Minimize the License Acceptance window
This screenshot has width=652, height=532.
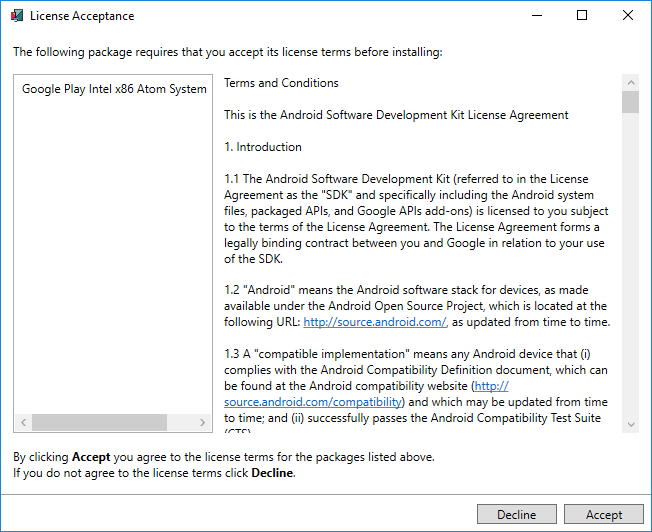coord(537,15)
